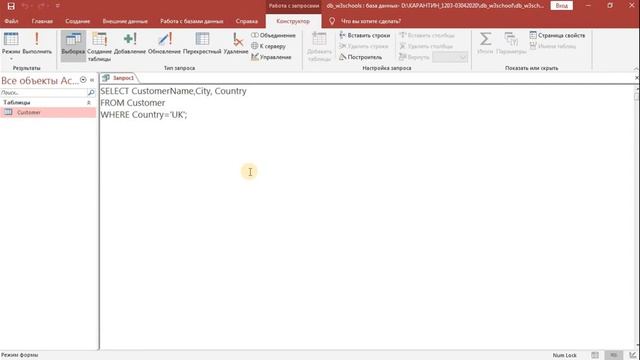The height and width of the screenshot is (360, 640).
Task: Switch to the Справка ribbon tab
Action: [247, 21]
